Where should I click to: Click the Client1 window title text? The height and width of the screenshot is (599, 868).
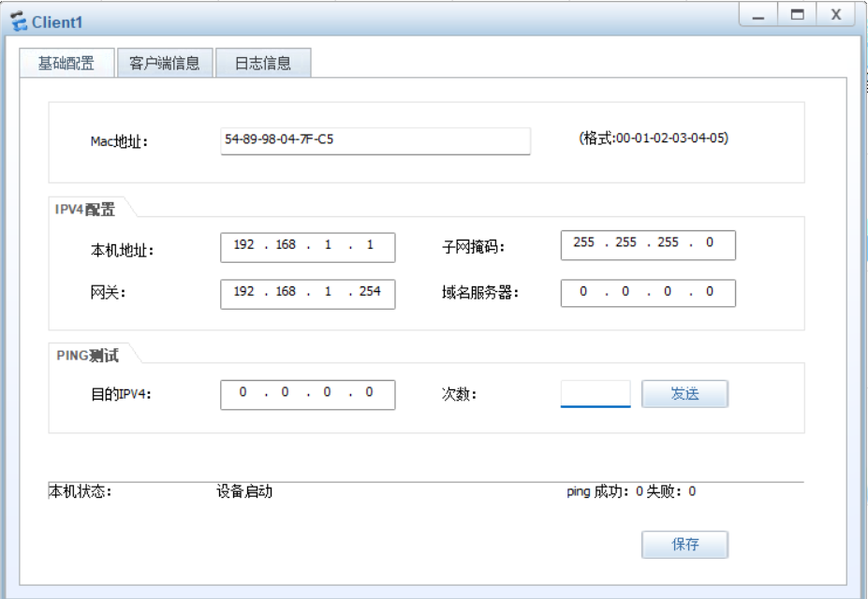[57, 22]
